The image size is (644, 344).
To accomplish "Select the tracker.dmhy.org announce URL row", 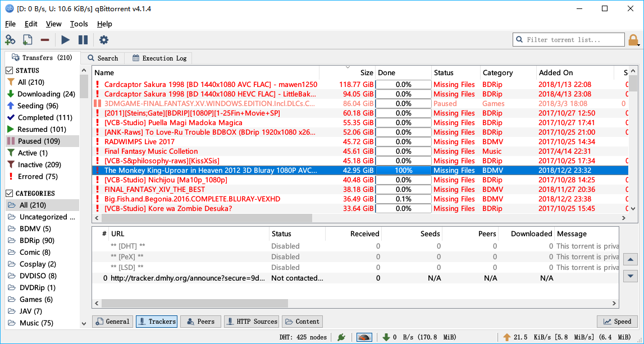I will (x=355, y=278).
